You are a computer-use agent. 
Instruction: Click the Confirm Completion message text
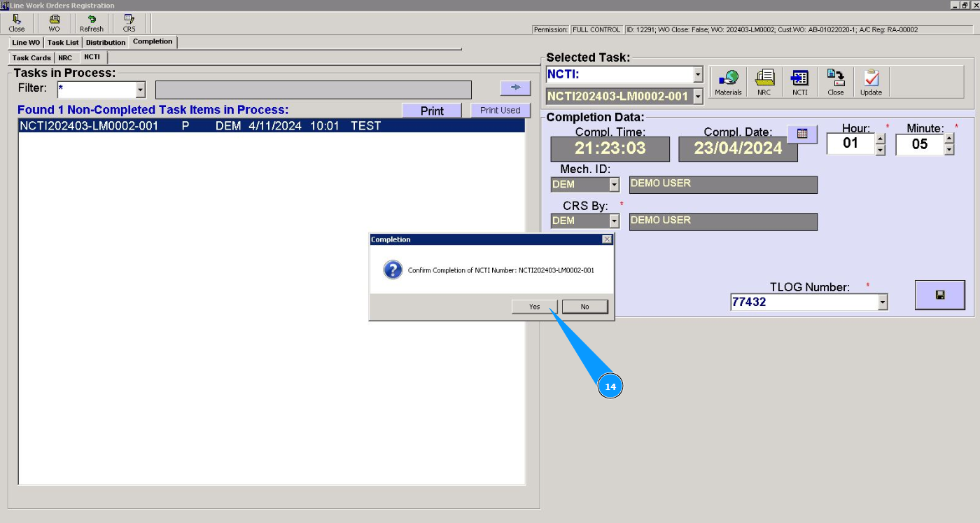tap(501, 270)
